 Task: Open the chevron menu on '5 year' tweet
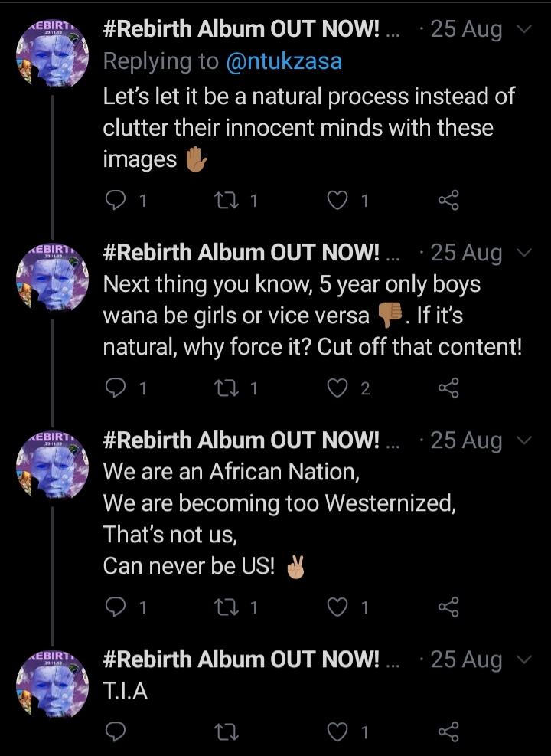524,253
